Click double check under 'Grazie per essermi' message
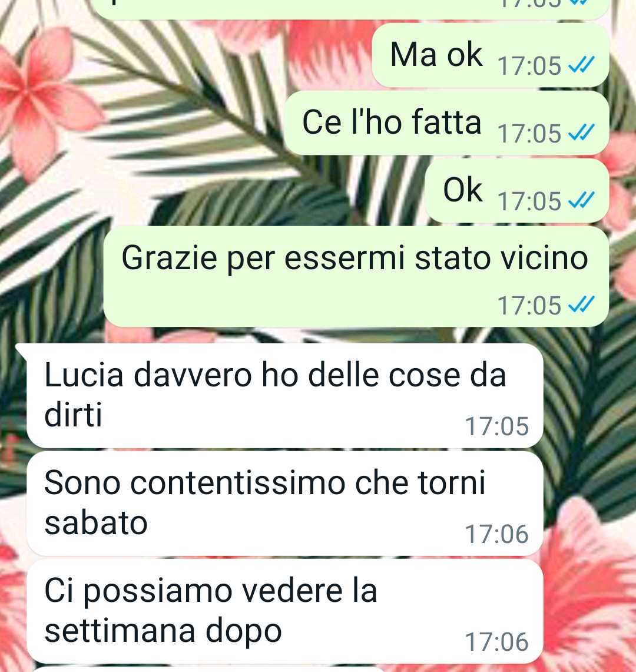The image size is (636, 672). point(581,304)
